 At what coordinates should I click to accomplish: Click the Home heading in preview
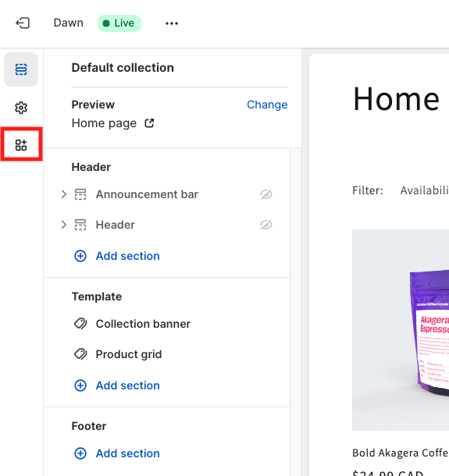tap(396, 98)
